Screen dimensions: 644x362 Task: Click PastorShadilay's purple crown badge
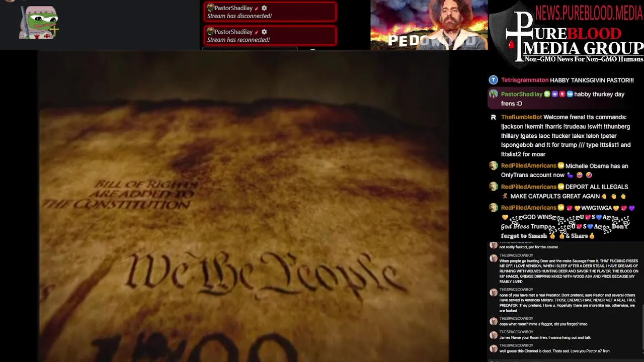coord(554,94)
